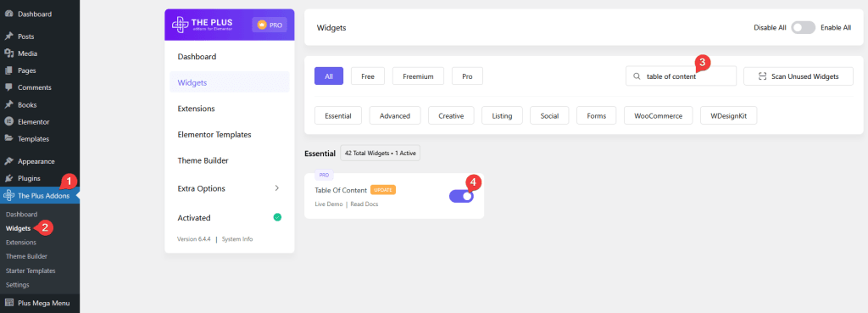Click the System Info link
Viewport: 868px width, 313px height.
(237, 239)
